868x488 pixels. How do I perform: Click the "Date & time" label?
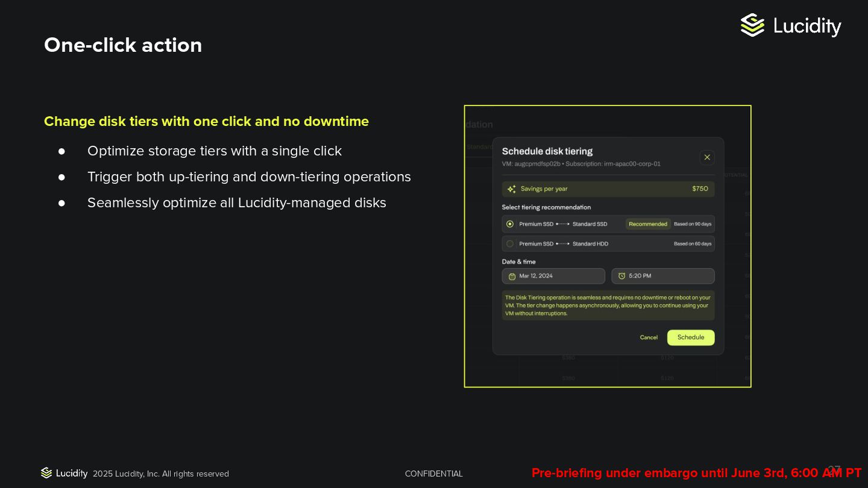(x=519, y=261)
